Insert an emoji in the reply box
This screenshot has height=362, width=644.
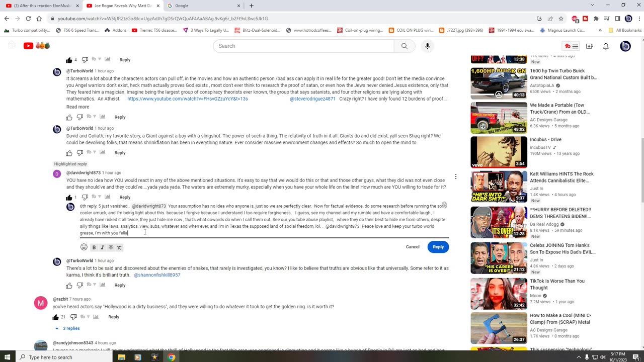[84, 247]
